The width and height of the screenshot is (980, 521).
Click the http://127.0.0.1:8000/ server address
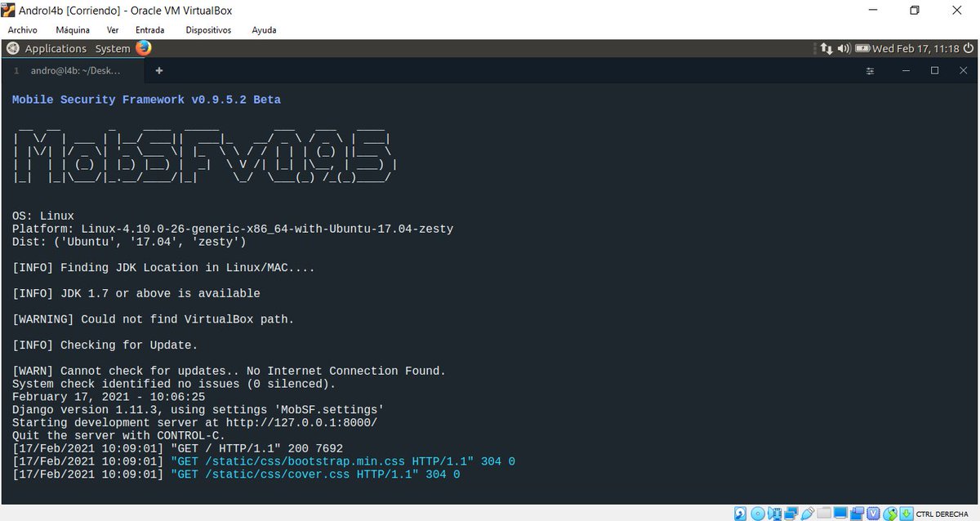pos(301,423)
